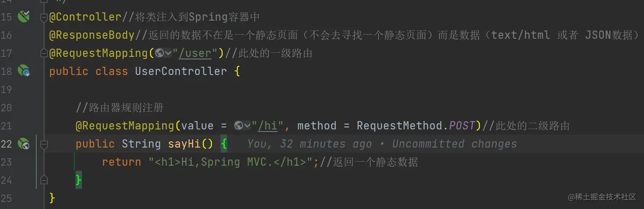Viewport: 644px width, 209px height.
Task: Click line number 21 in the gutter
Action: click(6, 126)
